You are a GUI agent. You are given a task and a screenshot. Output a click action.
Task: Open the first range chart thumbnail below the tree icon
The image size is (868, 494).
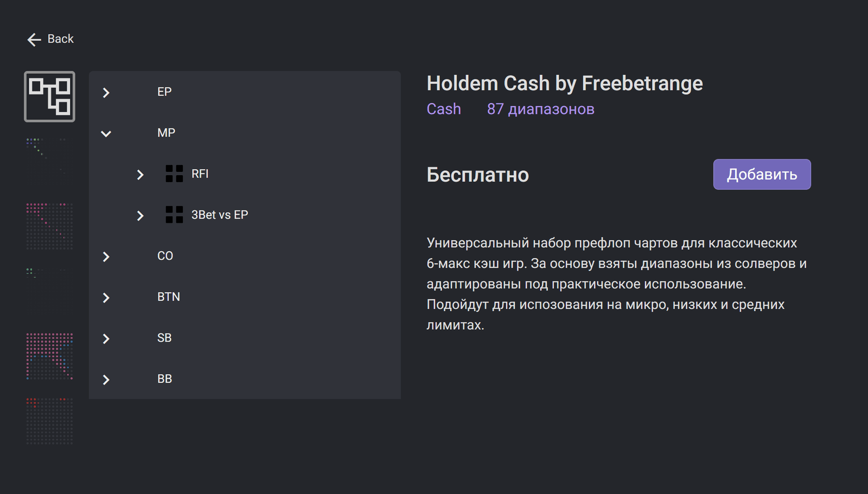[x=49, y=157]
